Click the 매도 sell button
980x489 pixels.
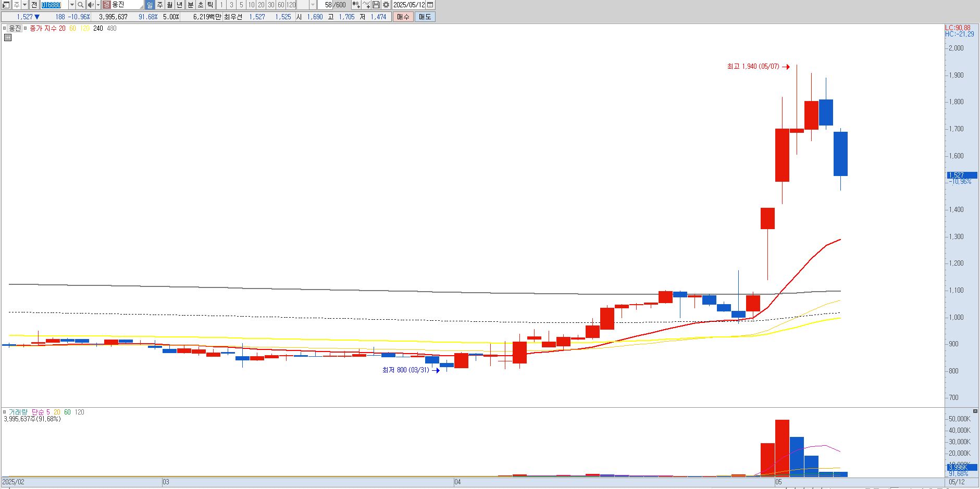point(425,17)
